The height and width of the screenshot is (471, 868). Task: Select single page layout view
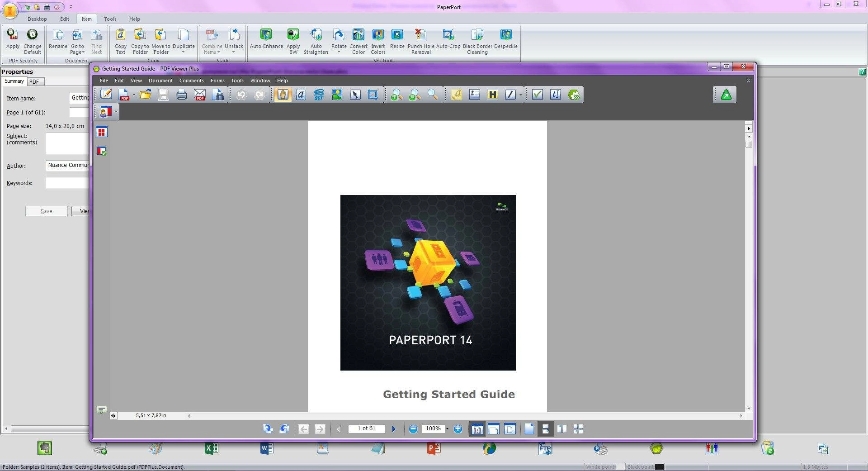529,429
